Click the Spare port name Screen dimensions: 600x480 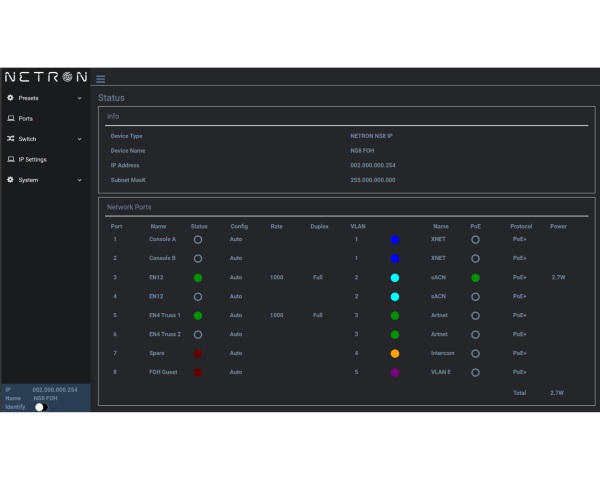(x=157, y=353)
